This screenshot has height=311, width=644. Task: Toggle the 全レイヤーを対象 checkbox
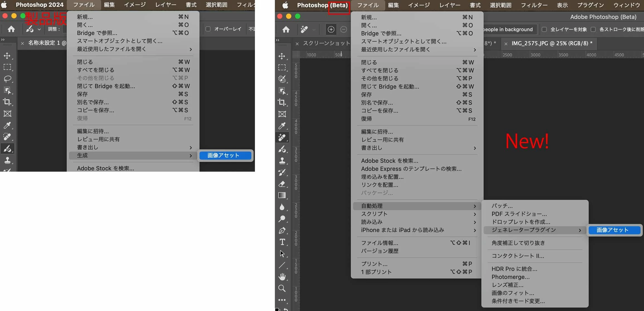tap(544, 30)
